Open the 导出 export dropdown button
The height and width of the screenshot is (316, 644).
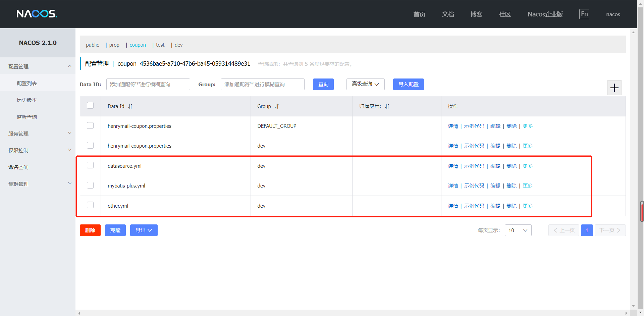point(144,230)
